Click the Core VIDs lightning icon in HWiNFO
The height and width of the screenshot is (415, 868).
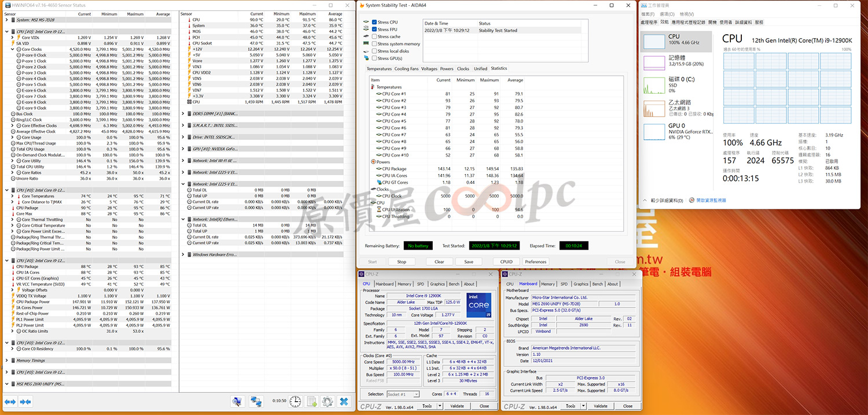(19, 38)
